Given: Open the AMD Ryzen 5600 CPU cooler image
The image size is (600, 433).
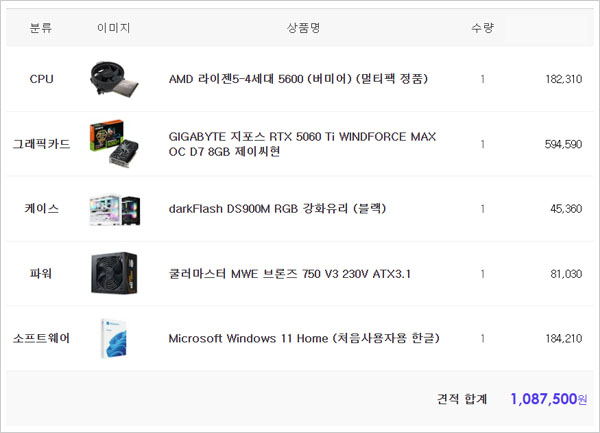Looking at the screenshot, I should [x=114, y=79].
